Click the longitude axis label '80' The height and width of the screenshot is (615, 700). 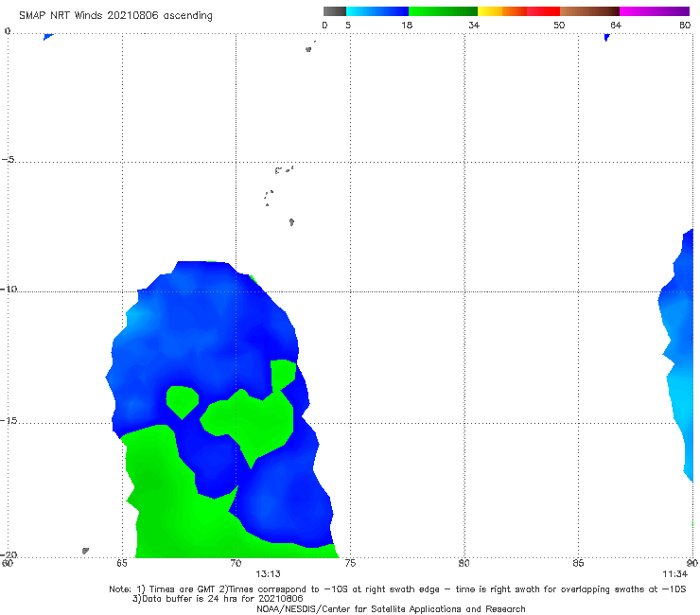point(464,563)
